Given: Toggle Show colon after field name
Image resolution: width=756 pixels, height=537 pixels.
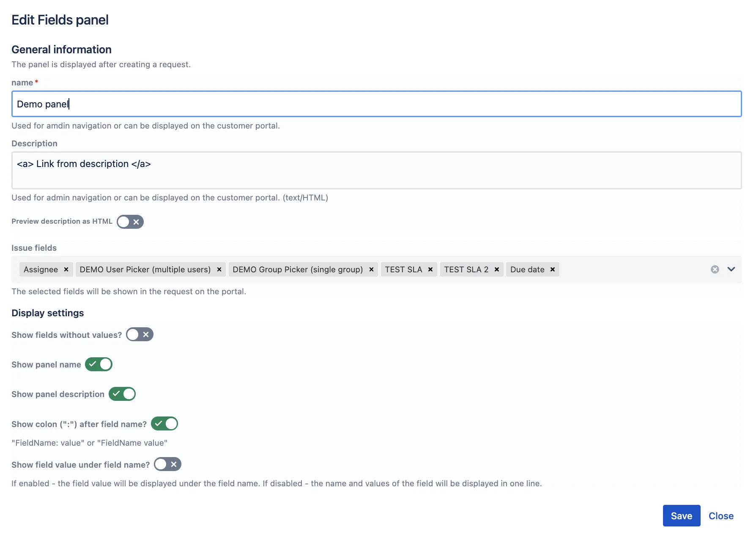Looking at the screenshot, I should [x=164, y=423].
